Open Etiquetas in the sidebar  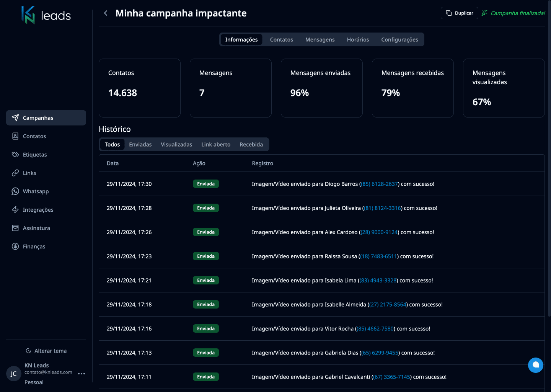pyautogui.click(x=46, y=154)
